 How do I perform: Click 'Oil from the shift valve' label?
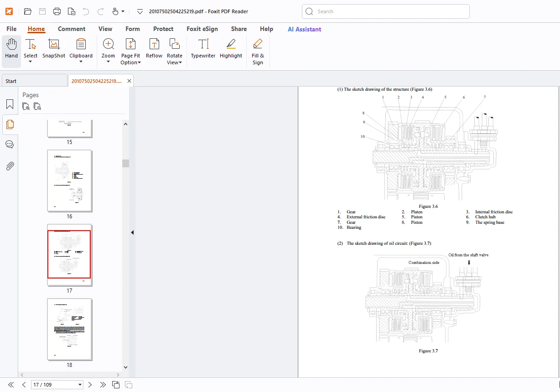[468, 255]
